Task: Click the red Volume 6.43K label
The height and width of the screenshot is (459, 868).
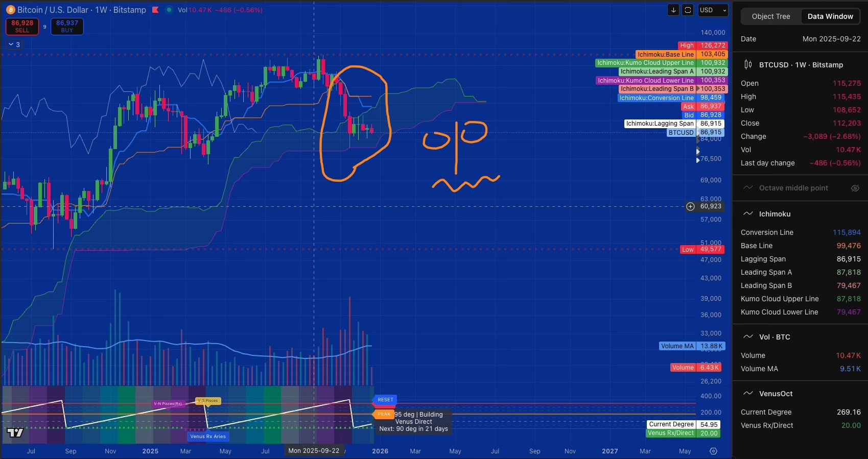Action: (x=695, y=368)
